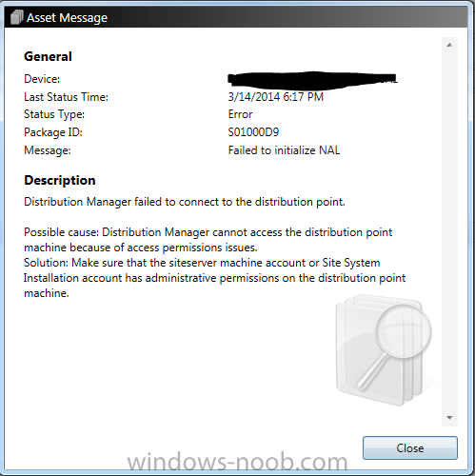Click the Asset Message title bar icon

tap(16, 17)
